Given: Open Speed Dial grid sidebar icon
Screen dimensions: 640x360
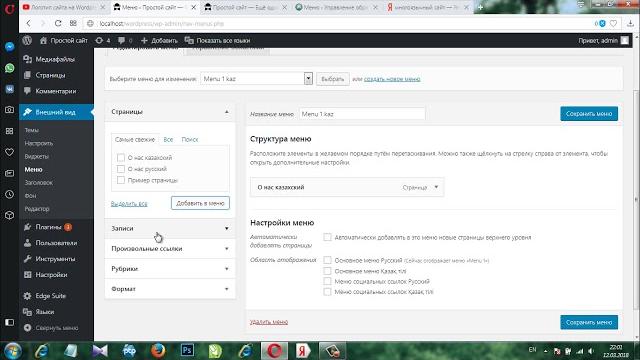Looking at the screenshot, I should click(x=9, y=131).
